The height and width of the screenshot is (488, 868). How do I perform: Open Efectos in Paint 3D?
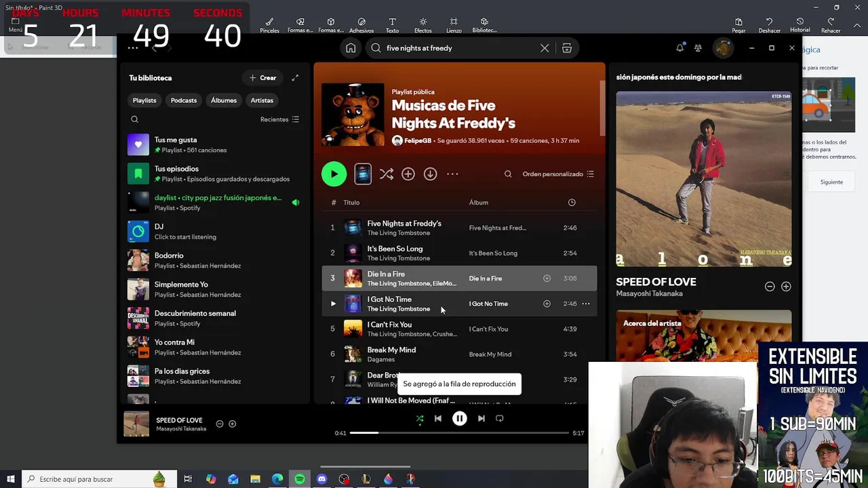[423, 25]
